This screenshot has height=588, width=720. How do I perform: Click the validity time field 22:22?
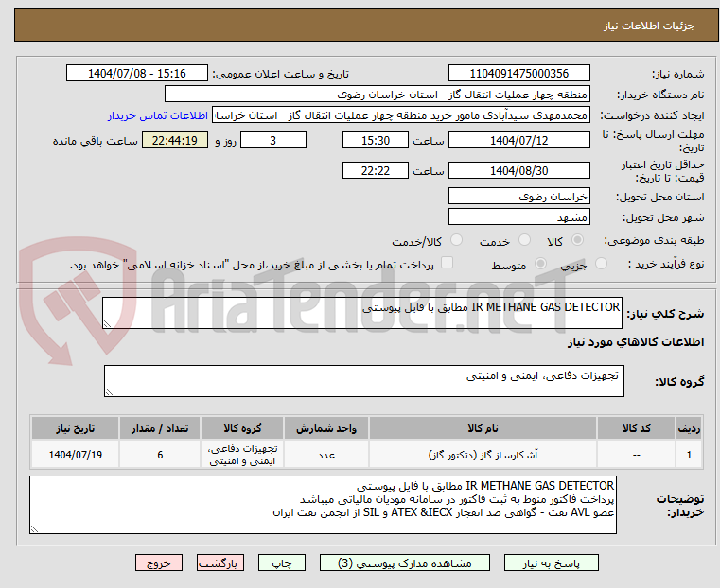[x=376, y=170]
